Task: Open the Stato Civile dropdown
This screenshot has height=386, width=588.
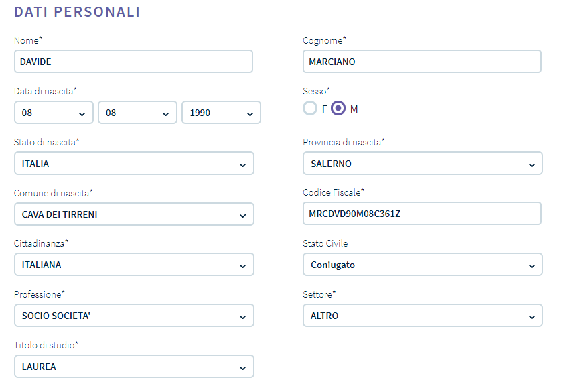Action: [x=423, y=265]
